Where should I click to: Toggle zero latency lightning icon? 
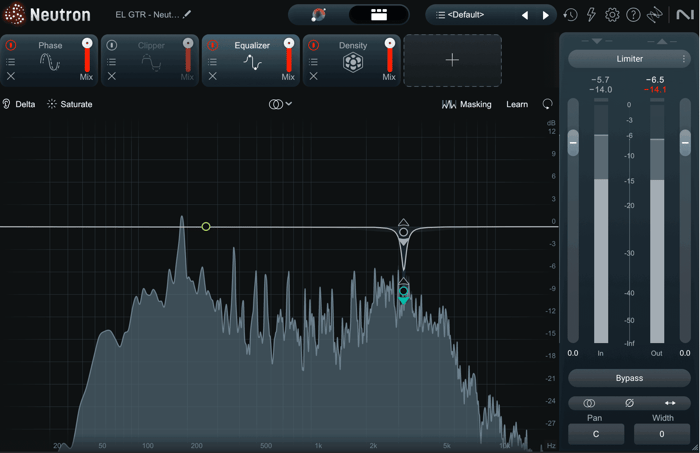tap(591, 15)
